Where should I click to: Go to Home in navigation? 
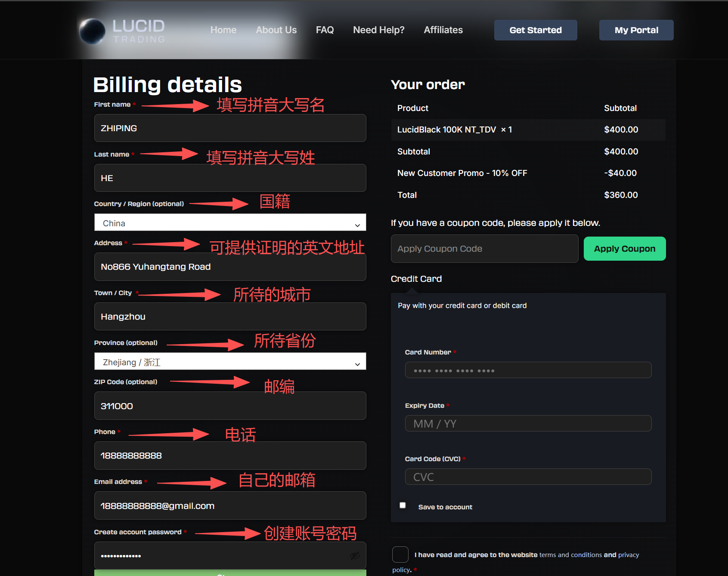pos(223,30)
